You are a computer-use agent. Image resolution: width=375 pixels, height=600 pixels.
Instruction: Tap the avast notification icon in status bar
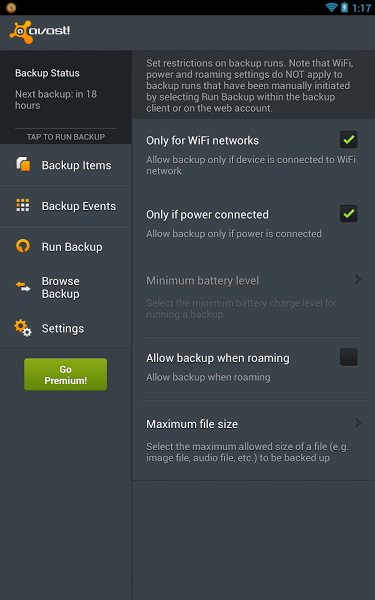click(11, 7)
